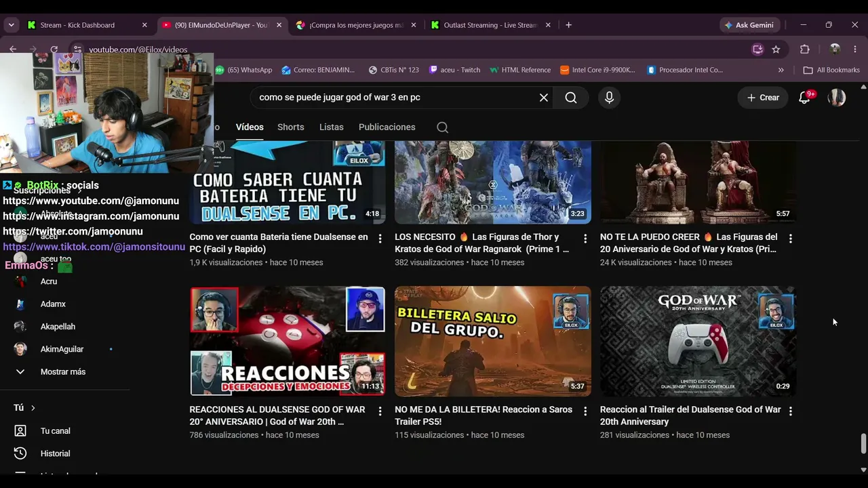Open options for Dualsense Trailer reaction video
Image resolution: width=868 pixels, height=488 pixels.
point(791,411)
